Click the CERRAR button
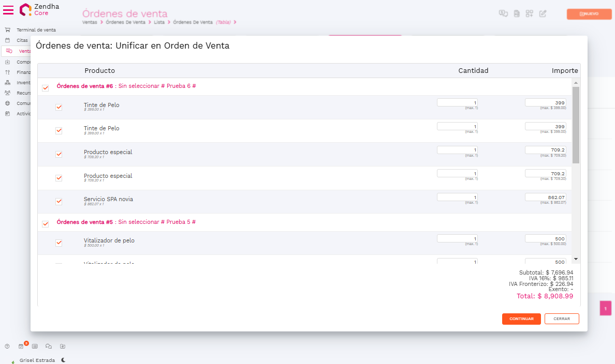615x364 pixels. click(x=562, y=319)
